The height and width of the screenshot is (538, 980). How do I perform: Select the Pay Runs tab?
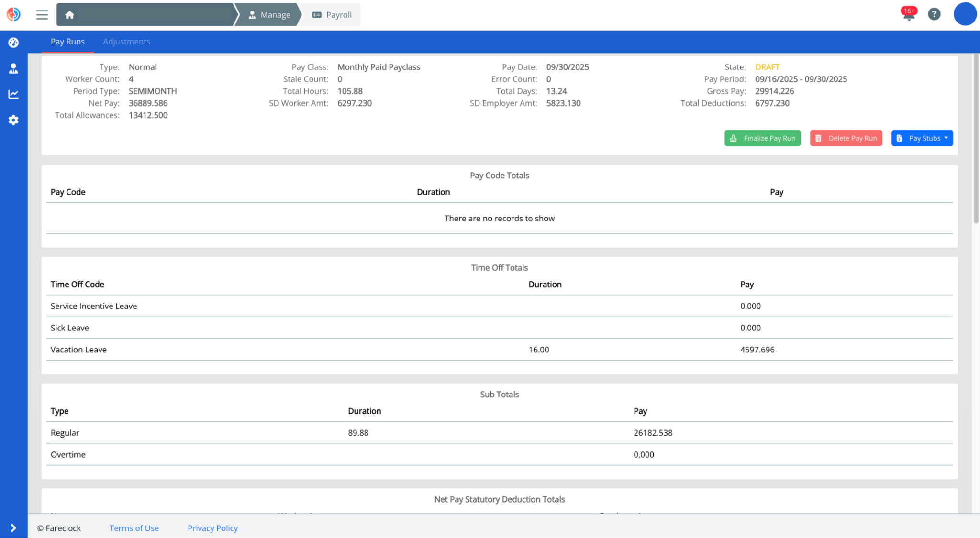67,42
